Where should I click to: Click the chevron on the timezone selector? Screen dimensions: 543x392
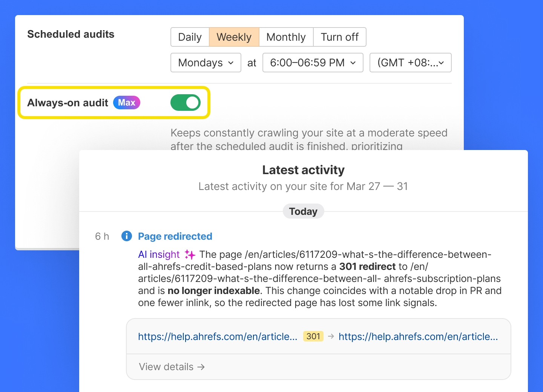point(440,63)
